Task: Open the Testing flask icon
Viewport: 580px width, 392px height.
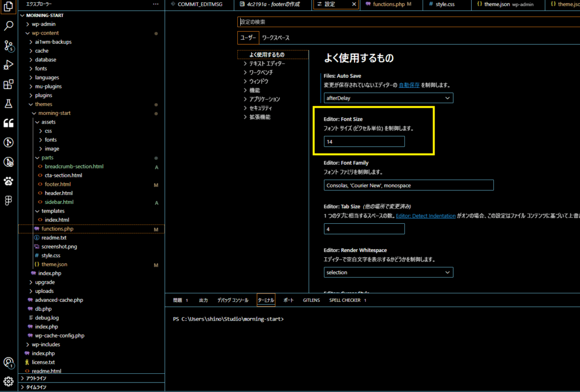Action: pos(8,104)
